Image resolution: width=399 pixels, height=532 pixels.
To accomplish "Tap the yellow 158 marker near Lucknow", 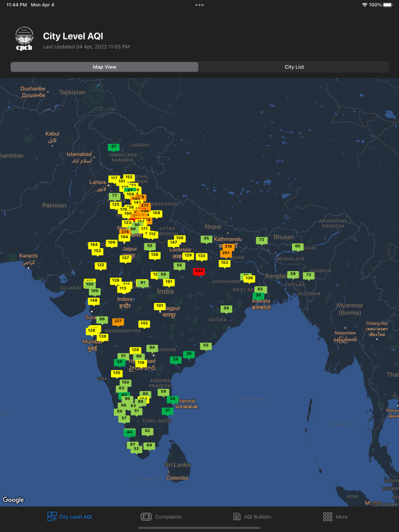I will [x=180, y=239].
